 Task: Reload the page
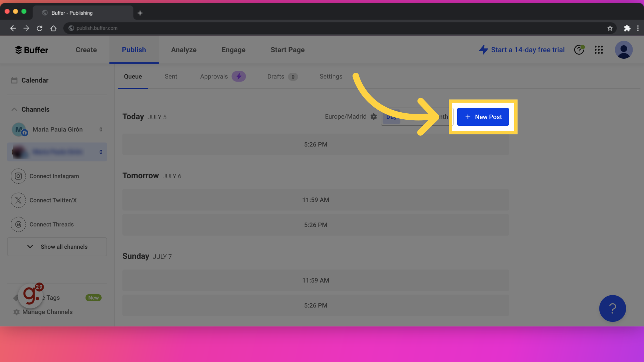click(x=40, y=28)
